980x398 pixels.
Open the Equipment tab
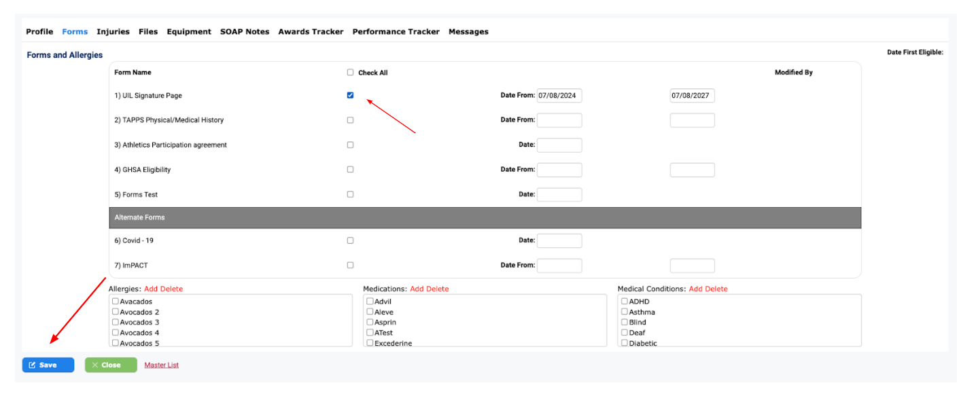pyautogui.click(x=189, y=32)
